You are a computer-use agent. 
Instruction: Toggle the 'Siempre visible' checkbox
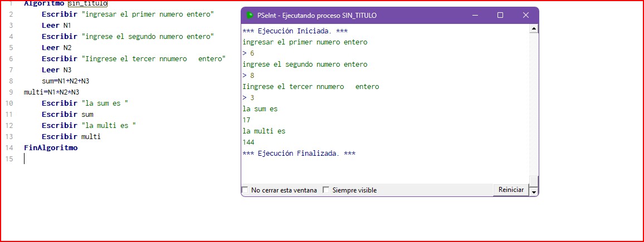(326, 190)
